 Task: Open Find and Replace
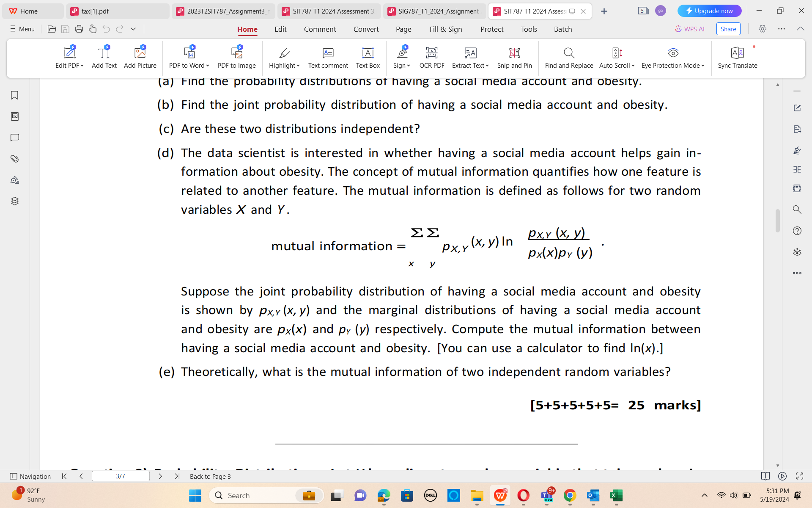[569, 57]
